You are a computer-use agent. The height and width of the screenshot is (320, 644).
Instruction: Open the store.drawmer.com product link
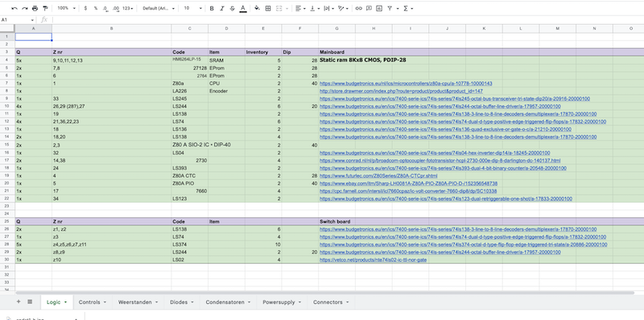(x=401, y=91)
